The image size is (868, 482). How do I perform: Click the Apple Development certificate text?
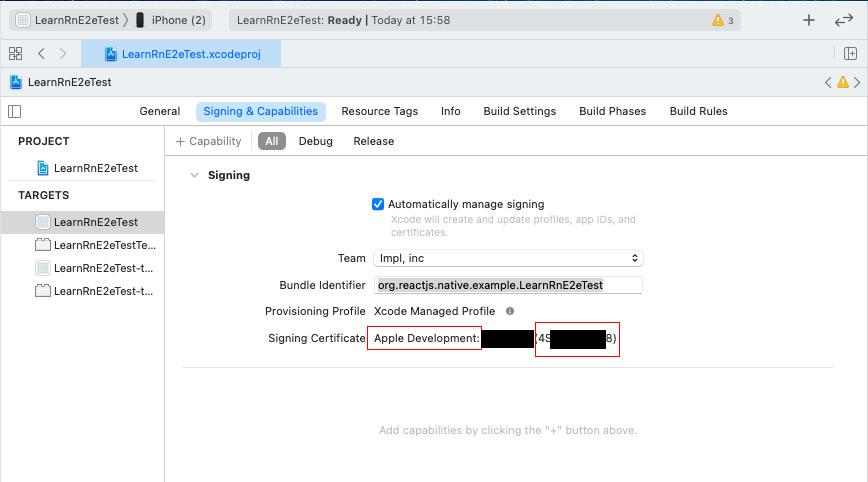click(427, 338)
